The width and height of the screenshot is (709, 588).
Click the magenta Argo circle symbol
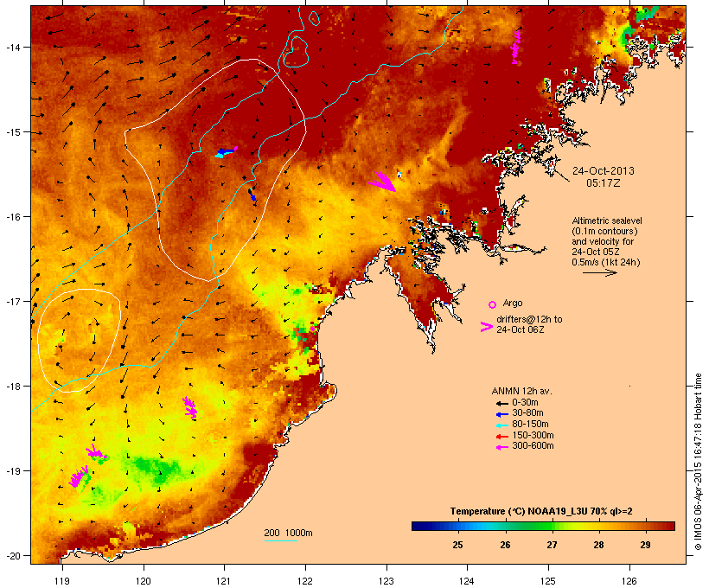pyautogui.click(x=493, y=304)
